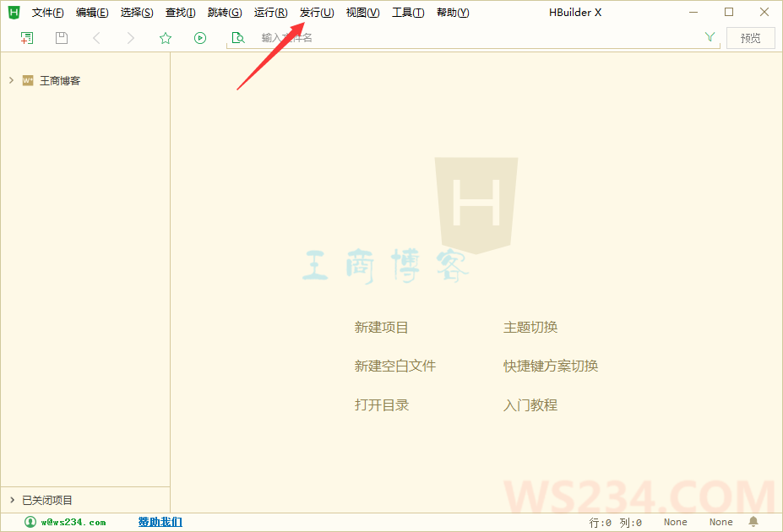Click the 已关闭项目 label
This screenshot has width=783, height=532.
click(x=47, y=500)
